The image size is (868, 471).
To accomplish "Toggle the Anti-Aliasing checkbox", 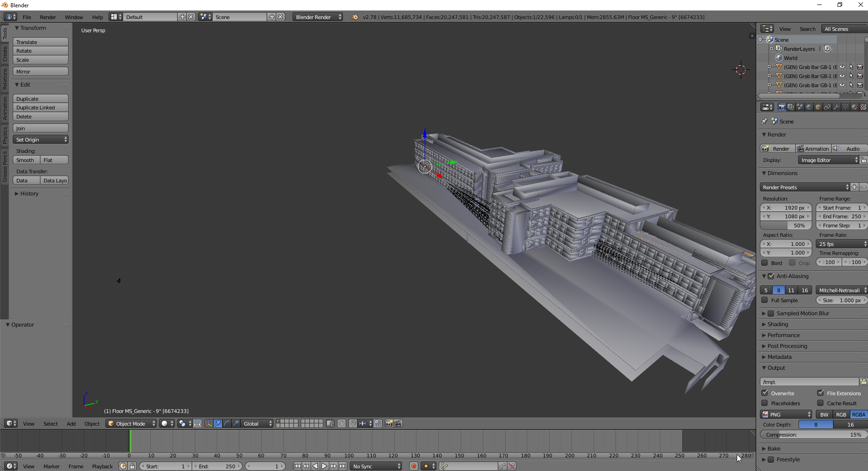I will 771,276.
